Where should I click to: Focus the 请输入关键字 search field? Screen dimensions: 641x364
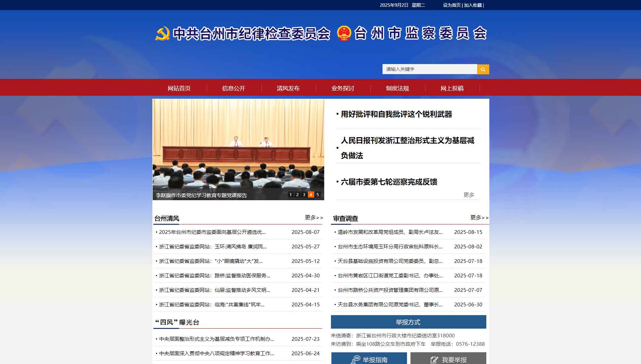pos(430,69)
